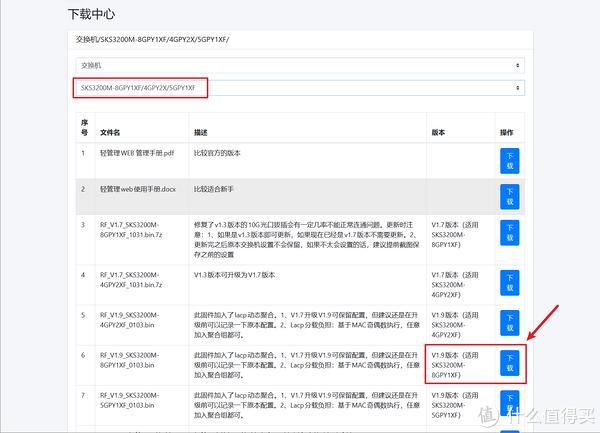
Task: Click the 序号 column header
Action: (85, 127)
